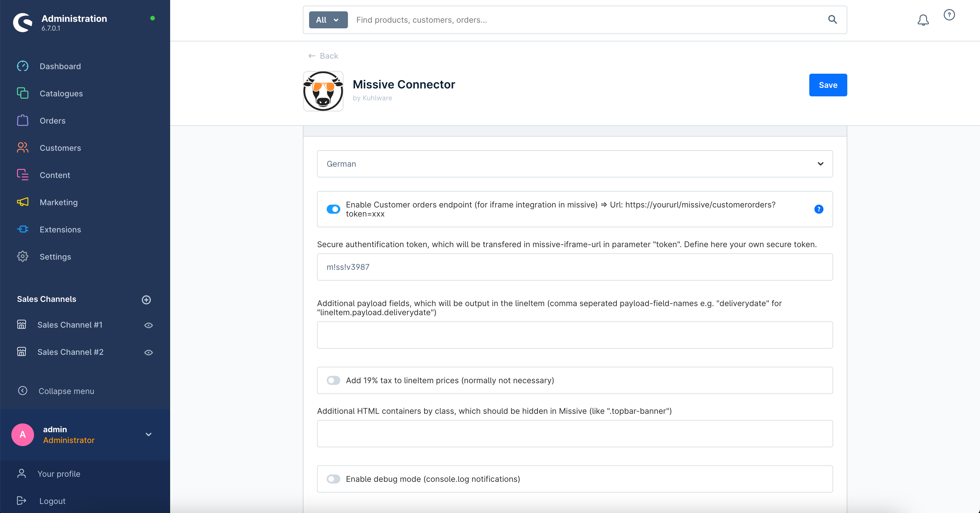Click the Marketing megaphone icon
The width and height of the screenshot is (980, 513).
pos(22,202)
